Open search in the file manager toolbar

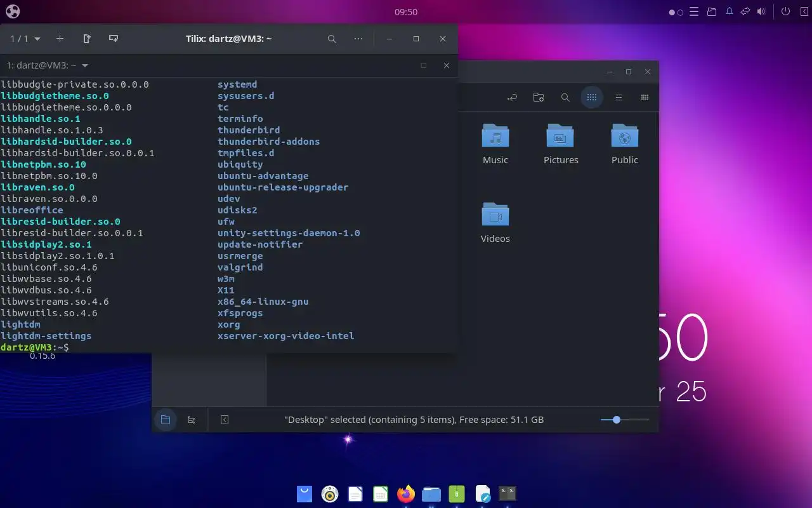(565, 97)
